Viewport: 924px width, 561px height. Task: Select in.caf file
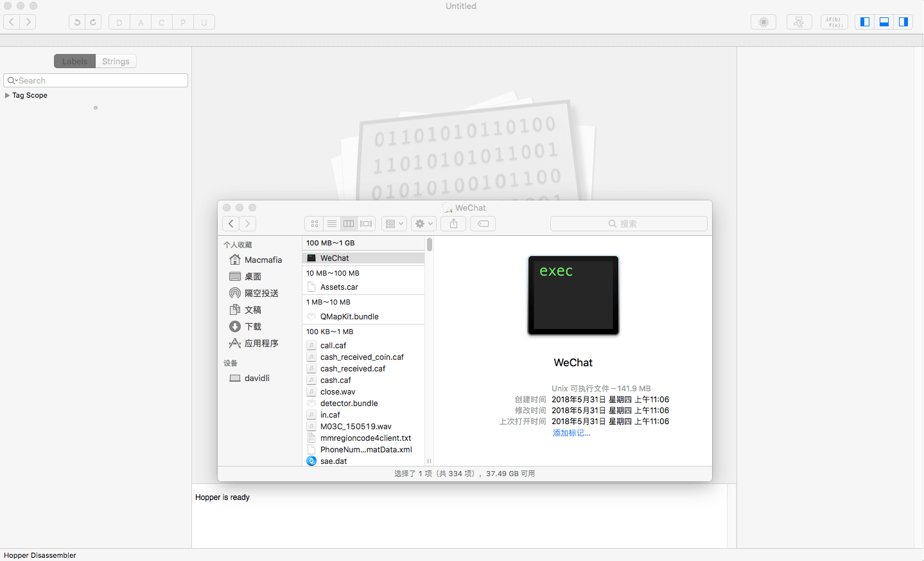click(363, 414)
